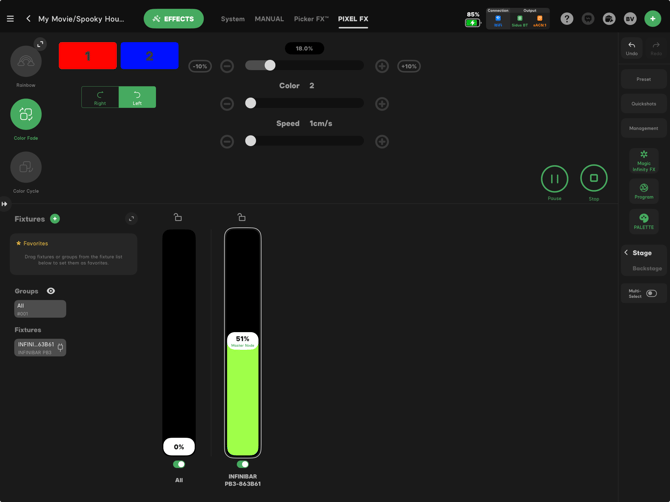Toggle Groups visibility eye icon

[x=51, y=291]
